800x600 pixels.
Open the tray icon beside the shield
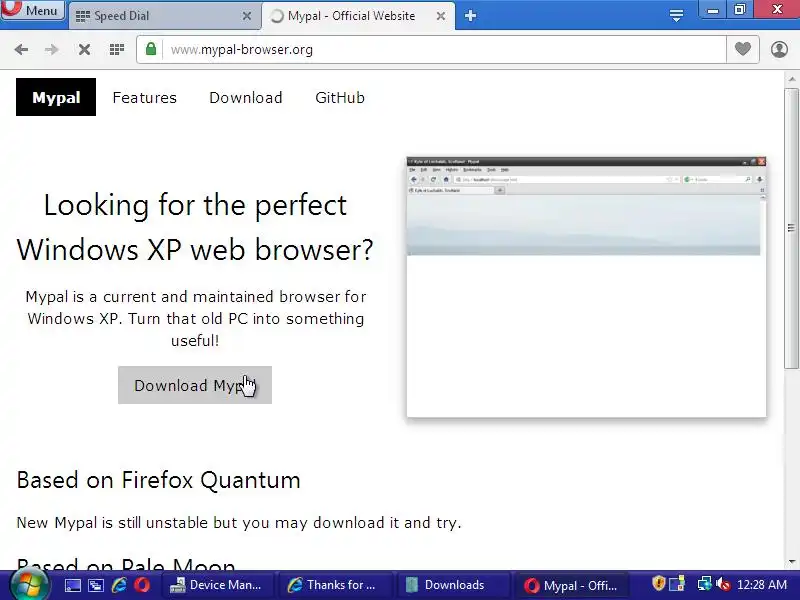677,584
